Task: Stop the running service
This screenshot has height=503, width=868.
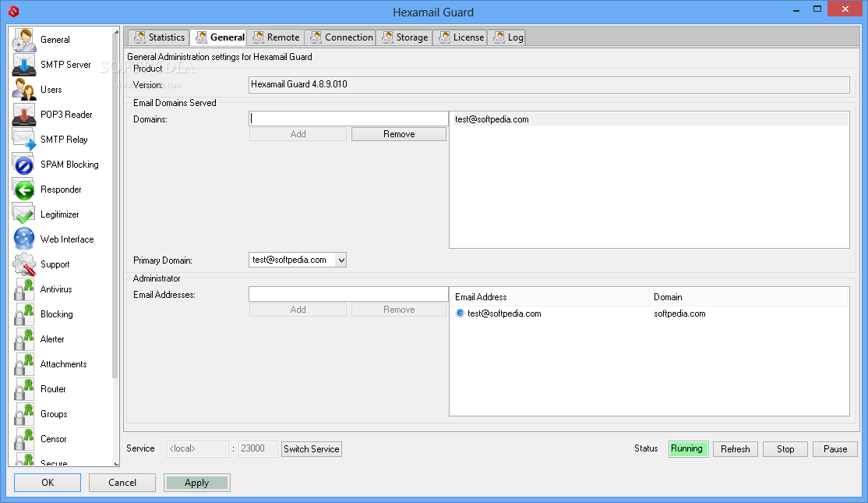Action: tap(785, 449)
